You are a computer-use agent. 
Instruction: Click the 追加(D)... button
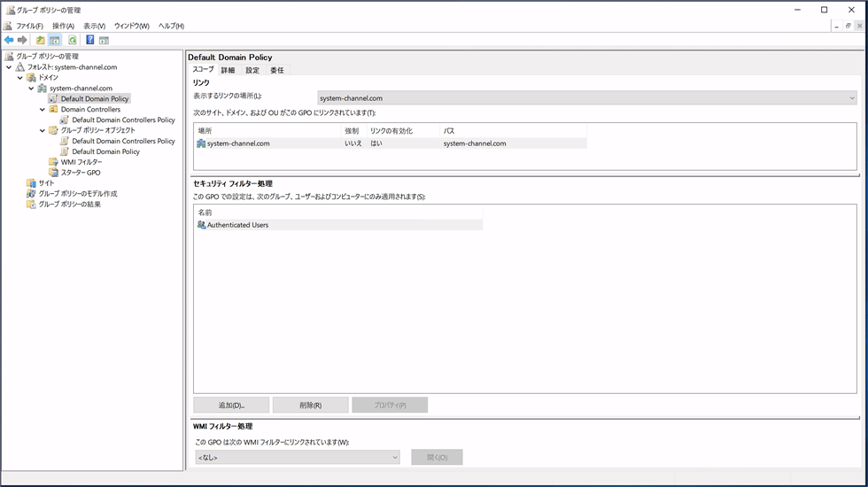pyautogui.click(x=231, y=405)
